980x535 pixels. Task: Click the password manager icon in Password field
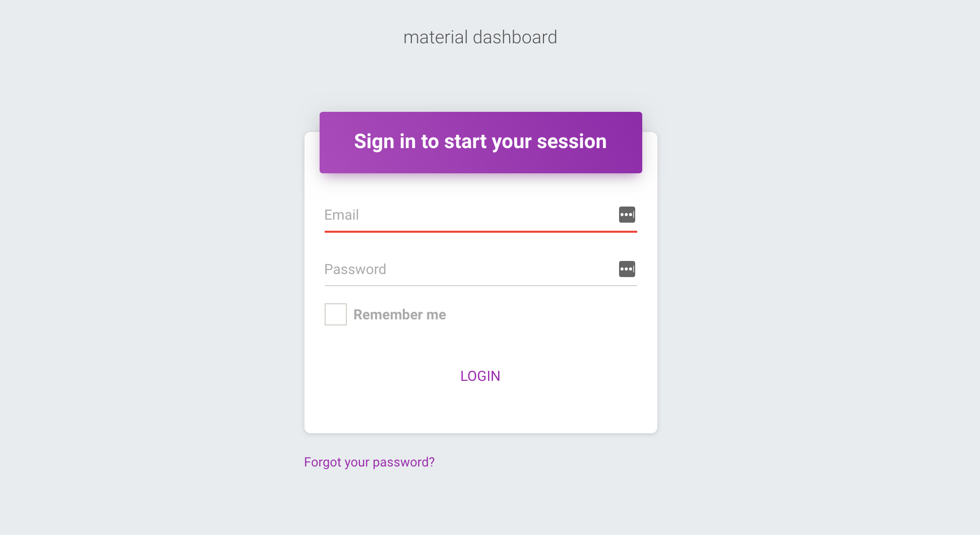coord(627,269)
